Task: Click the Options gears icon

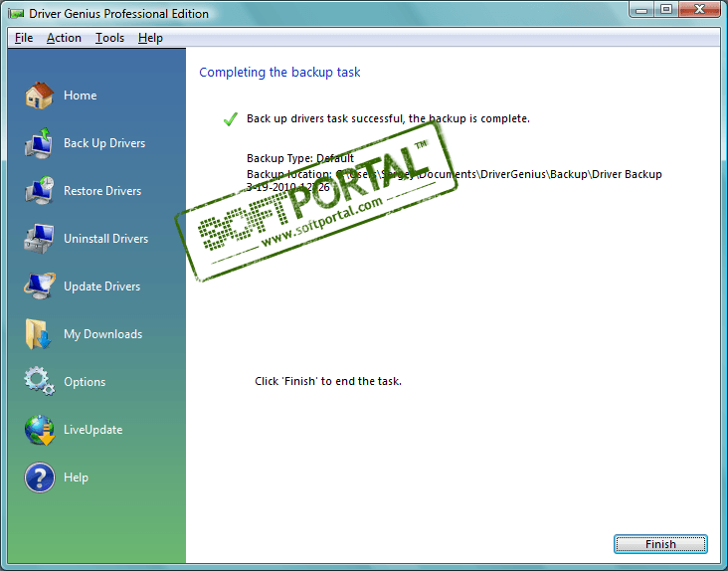Action: [39, 381]
